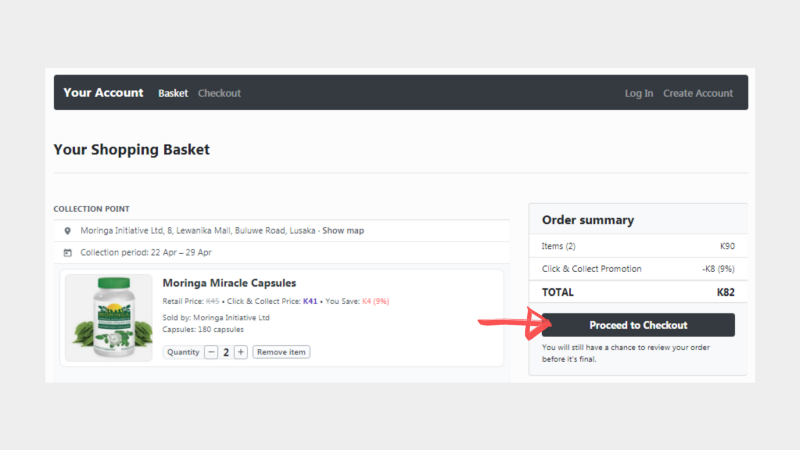Click the -K8 (9%) discount value
Image resolution: width=800 pixels, height=450 pixels.
tap(718, 269)
